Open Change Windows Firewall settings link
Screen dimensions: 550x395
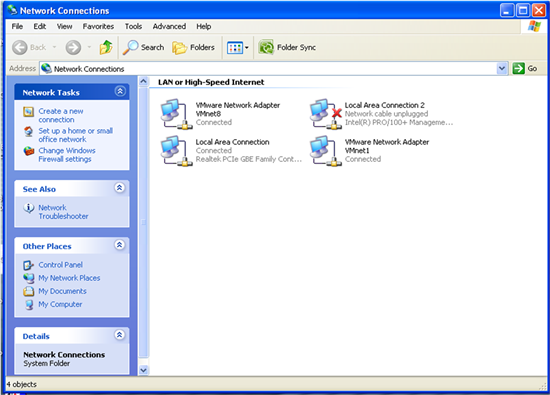point(67,155)
